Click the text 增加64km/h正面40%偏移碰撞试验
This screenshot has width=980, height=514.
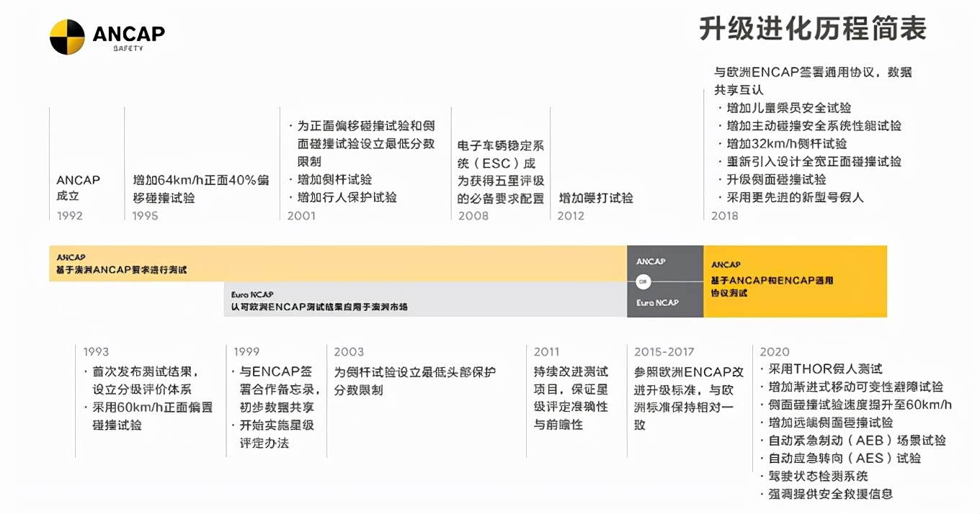tap(201, 189)
